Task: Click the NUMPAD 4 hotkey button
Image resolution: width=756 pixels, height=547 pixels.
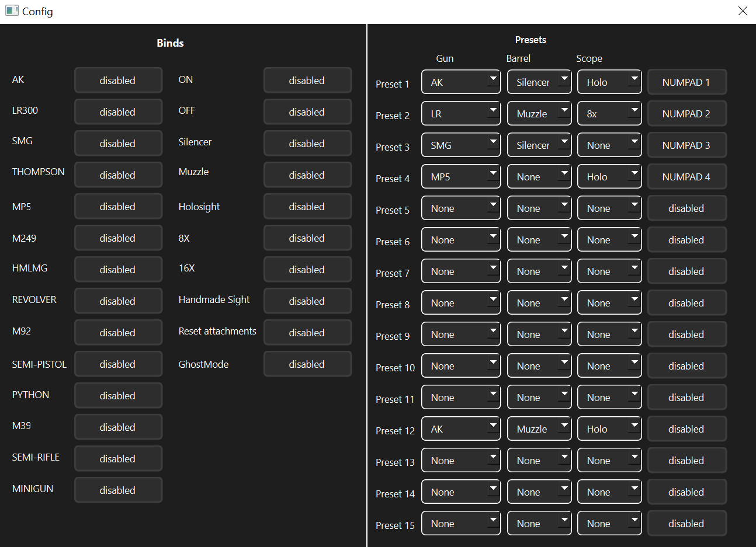Action: [687, 176]
